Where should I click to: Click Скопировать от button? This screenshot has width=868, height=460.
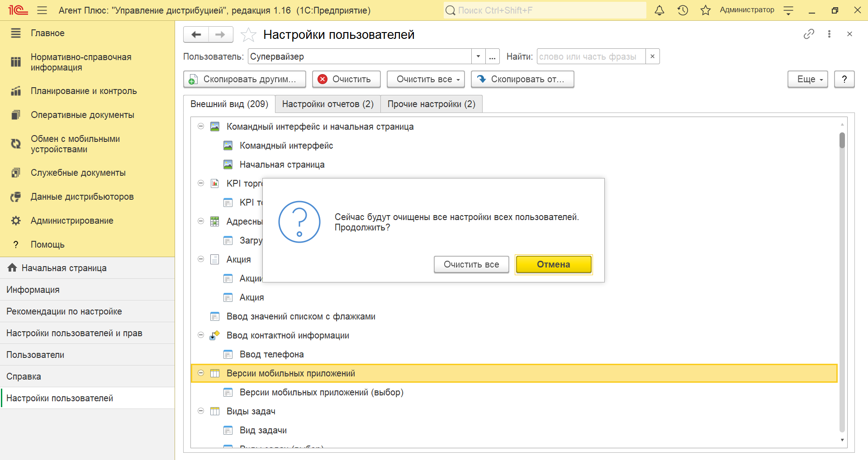pos(522,79)
